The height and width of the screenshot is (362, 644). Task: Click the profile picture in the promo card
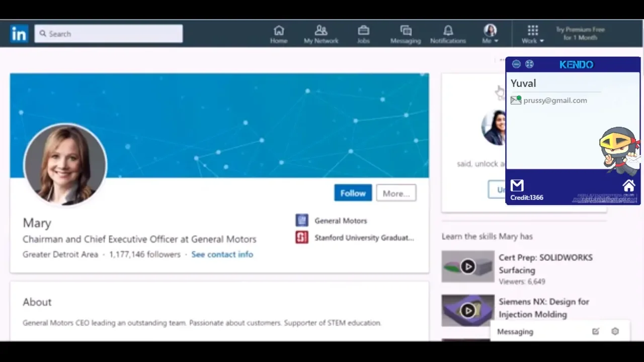(494, 128)
